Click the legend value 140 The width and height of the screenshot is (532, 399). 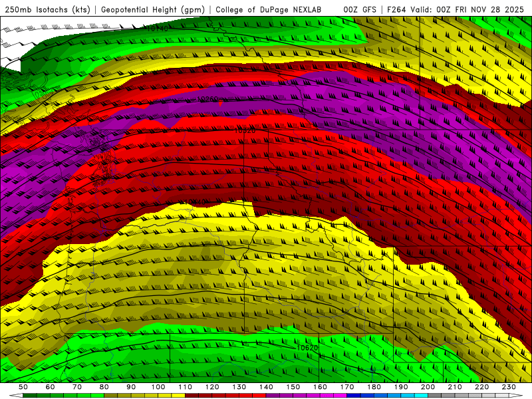point(266,387)
